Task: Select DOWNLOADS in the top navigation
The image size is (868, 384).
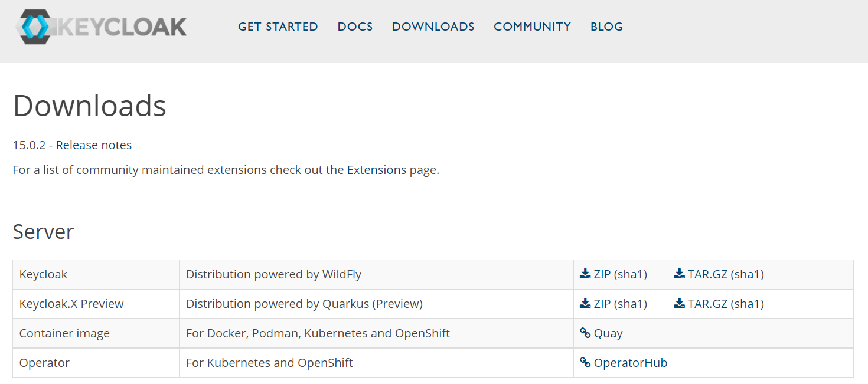Action: [x=433, y=27]
